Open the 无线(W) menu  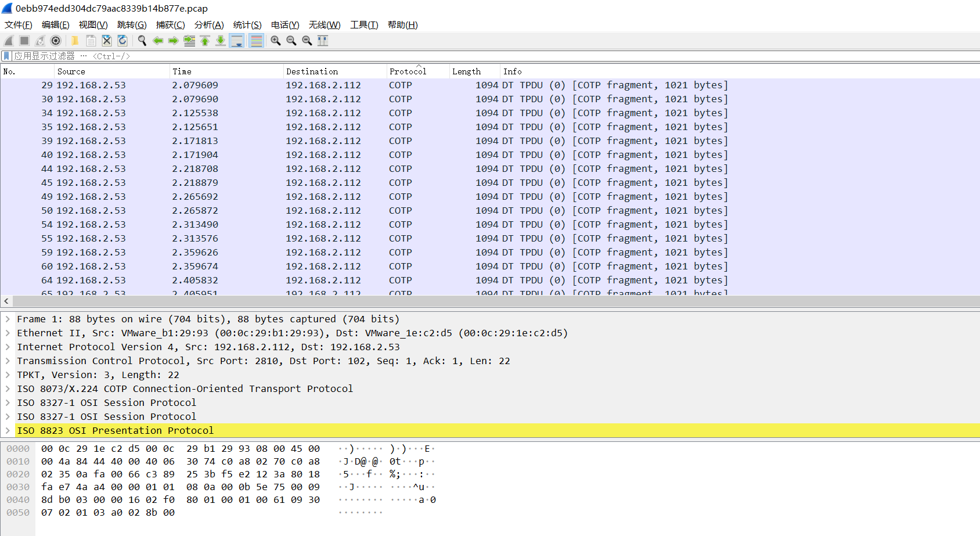click(x=325, y=24)
